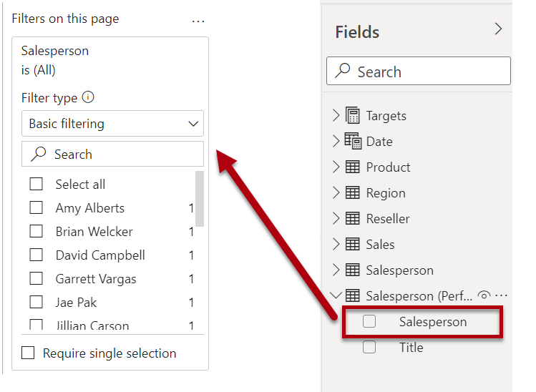Collapse the Fields pane with the chevron

click(498, 29)
